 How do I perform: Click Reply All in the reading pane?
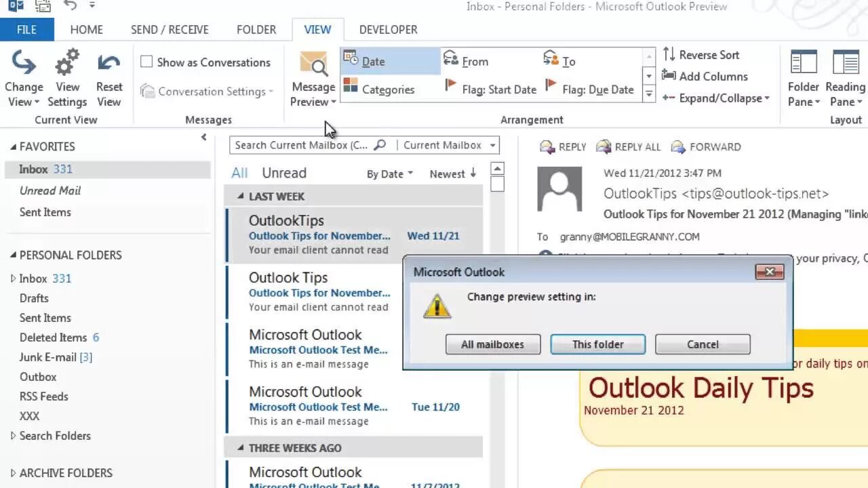point(629,146)
